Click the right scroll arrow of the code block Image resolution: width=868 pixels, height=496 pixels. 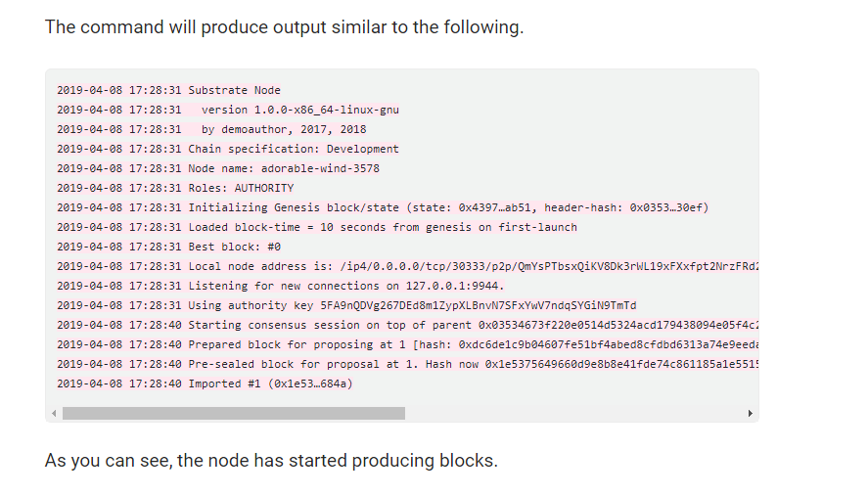point(751,414)
